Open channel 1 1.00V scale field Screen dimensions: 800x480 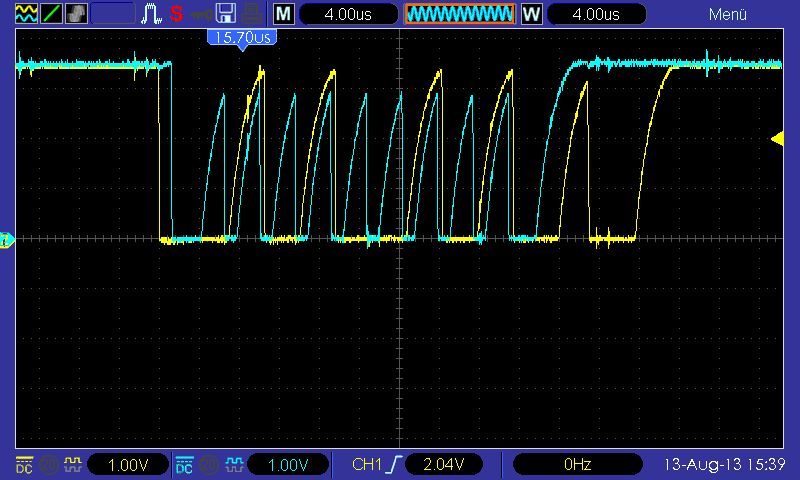(x=128, y=465)
